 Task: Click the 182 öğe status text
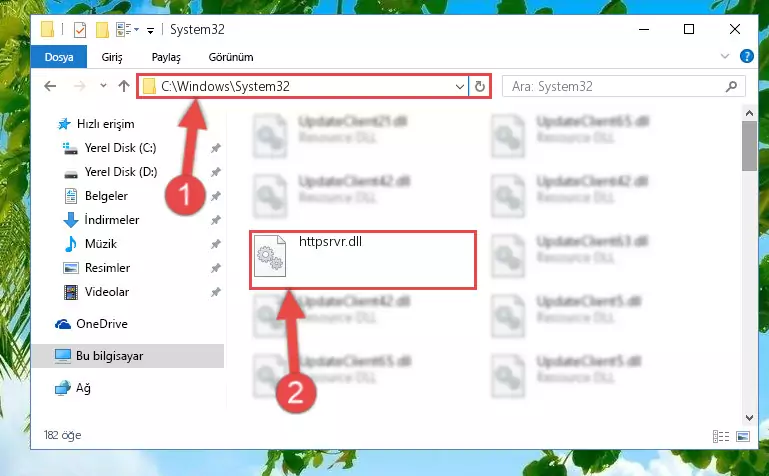pyautogui.click(x=62, y=435)
